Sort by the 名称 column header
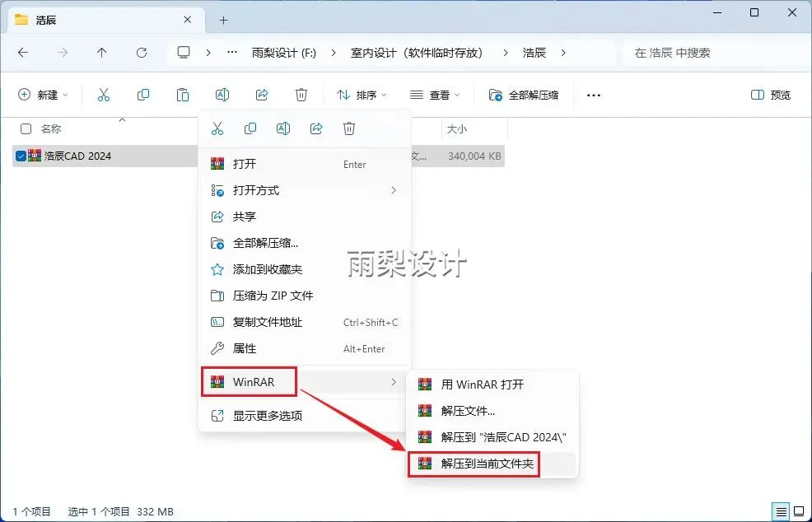 click(x=51, y=129)
